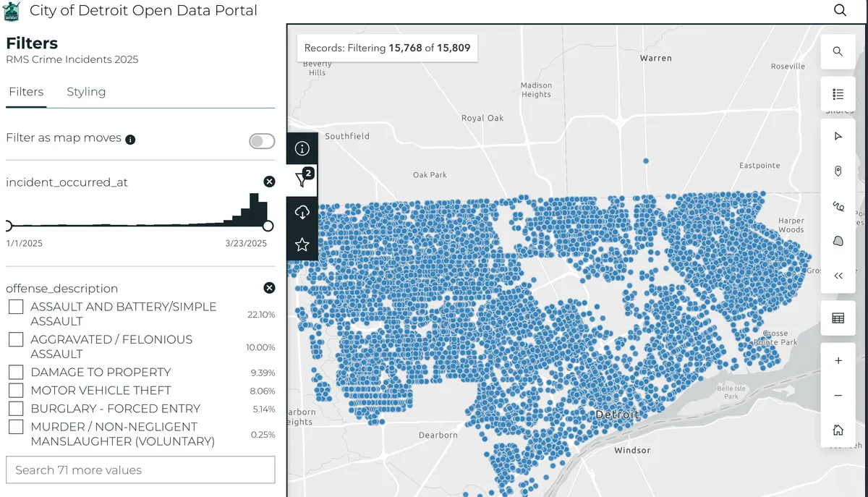
Task: Switch to the Styling tab
Action: point(86,92)
